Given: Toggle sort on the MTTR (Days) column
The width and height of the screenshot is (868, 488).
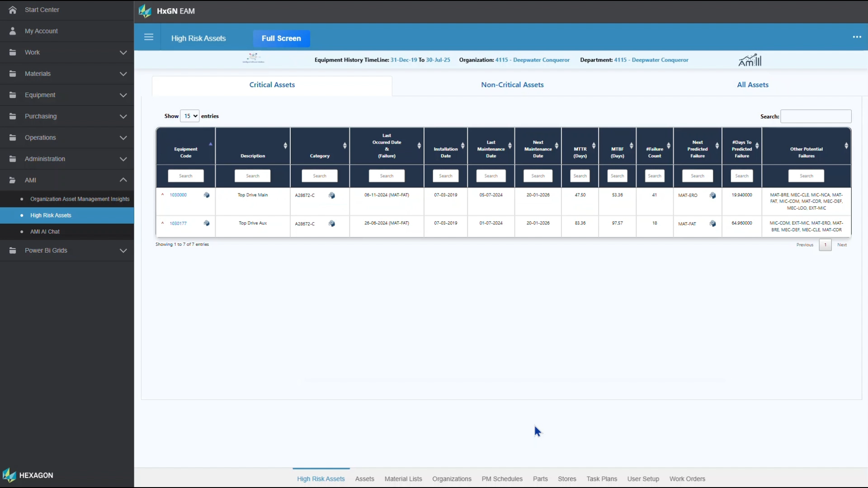Looking at the screenshot, I should coord(593,145).
